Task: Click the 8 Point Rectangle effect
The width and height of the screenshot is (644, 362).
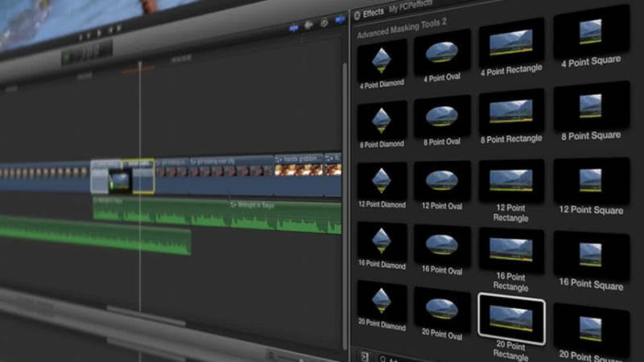Action: (x=511, y=117)
